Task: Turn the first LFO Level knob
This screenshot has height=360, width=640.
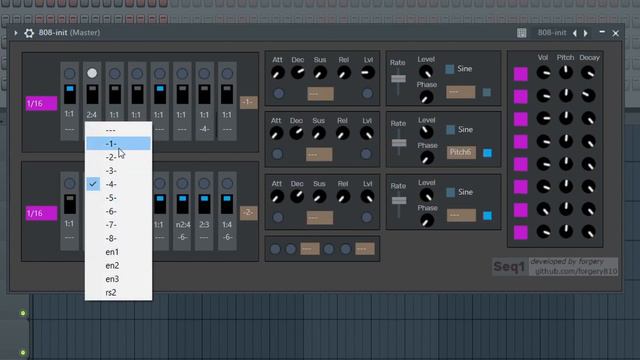Action: (426, 72)
